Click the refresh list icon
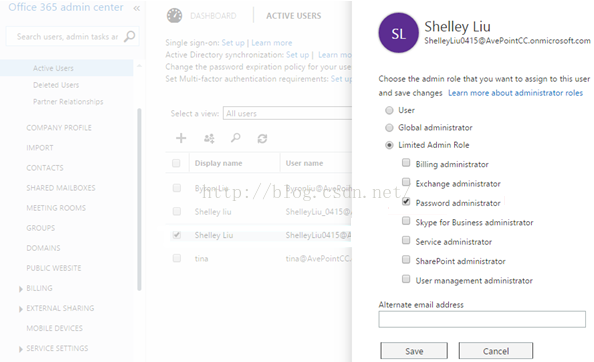Screen dimensions: 594x362 [262, 139]
